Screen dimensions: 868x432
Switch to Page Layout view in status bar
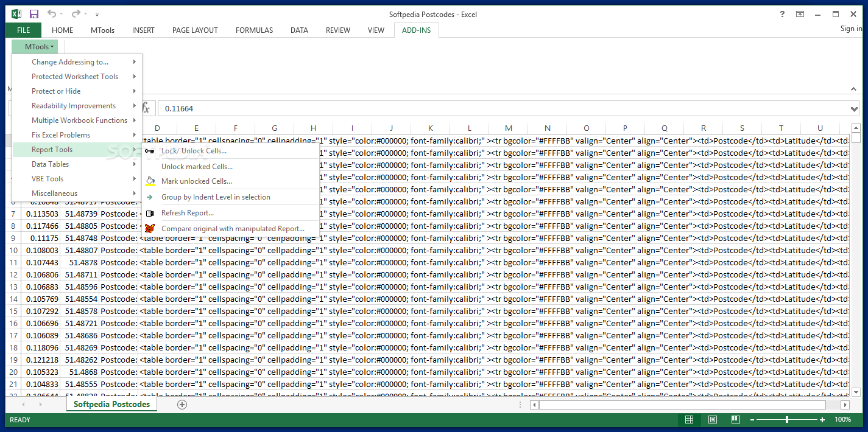coord(712,420)
